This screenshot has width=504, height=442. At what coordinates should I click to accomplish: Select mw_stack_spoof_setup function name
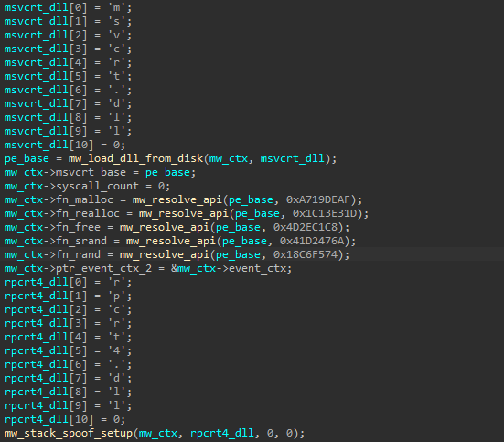[68, 433]
